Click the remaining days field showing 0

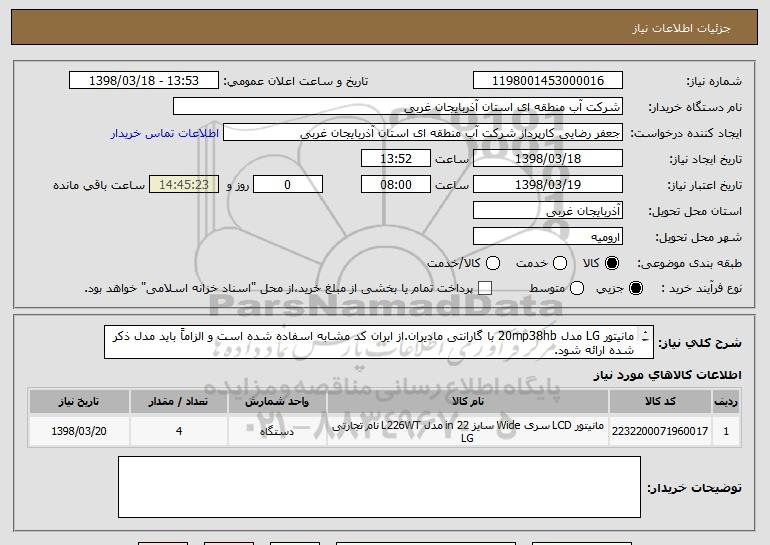pos(288,185)
